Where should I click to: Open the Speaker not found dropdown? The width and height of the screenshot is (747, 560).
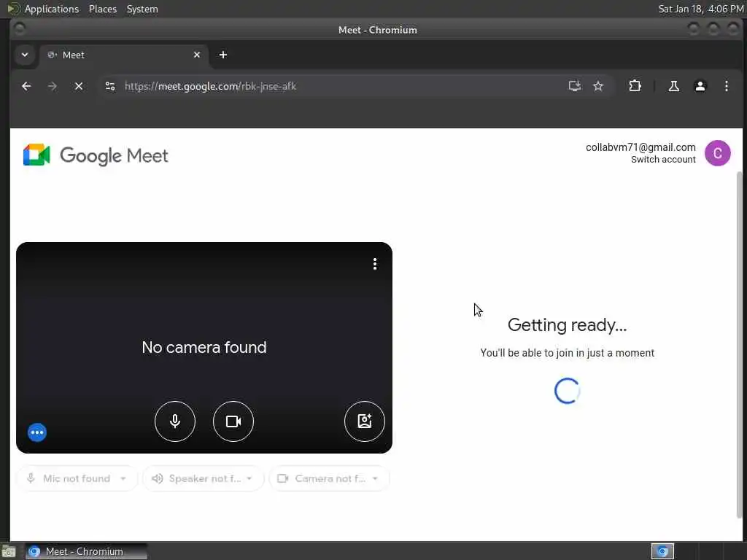(203, 478)
